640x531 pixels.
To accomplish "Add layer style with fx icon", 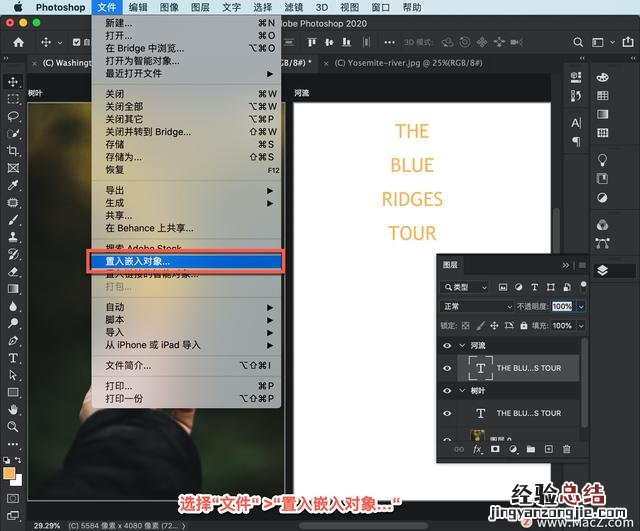I will tap(477, 449).
